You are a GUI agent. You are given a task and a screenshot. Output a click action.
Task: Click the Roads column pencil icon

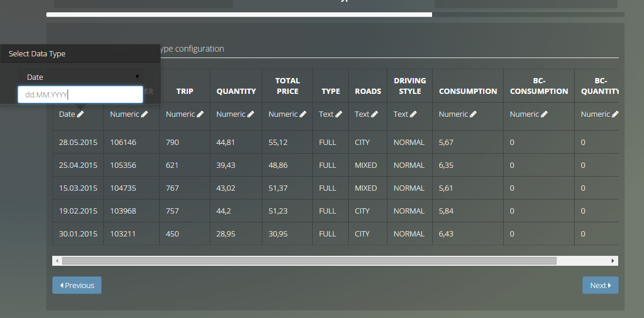click(x=375, y=114)
